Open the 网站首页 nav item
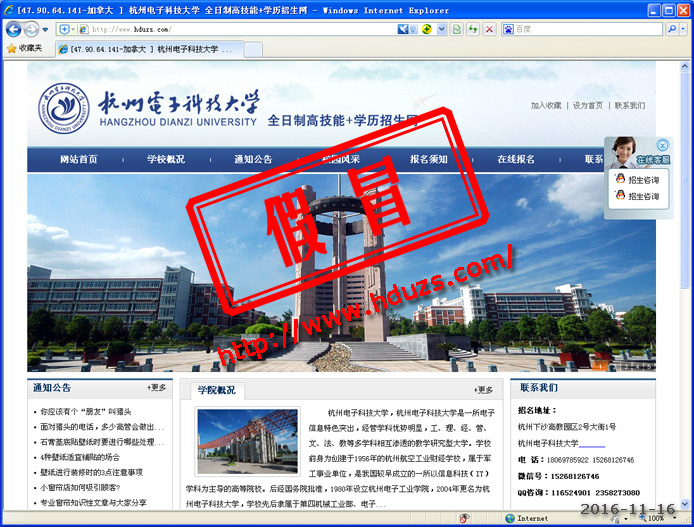The image size is (694, 527). (79, 159)
